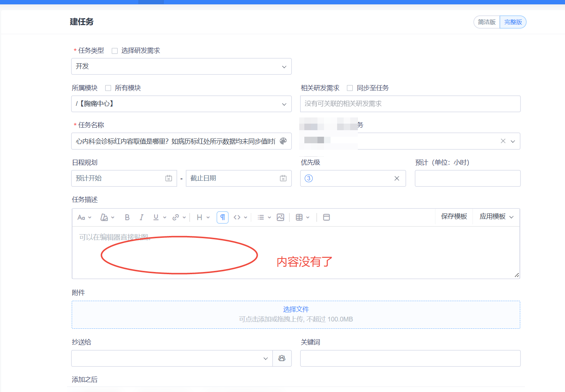
Task: Open the font size Aa tool
Action: (81, 217)
